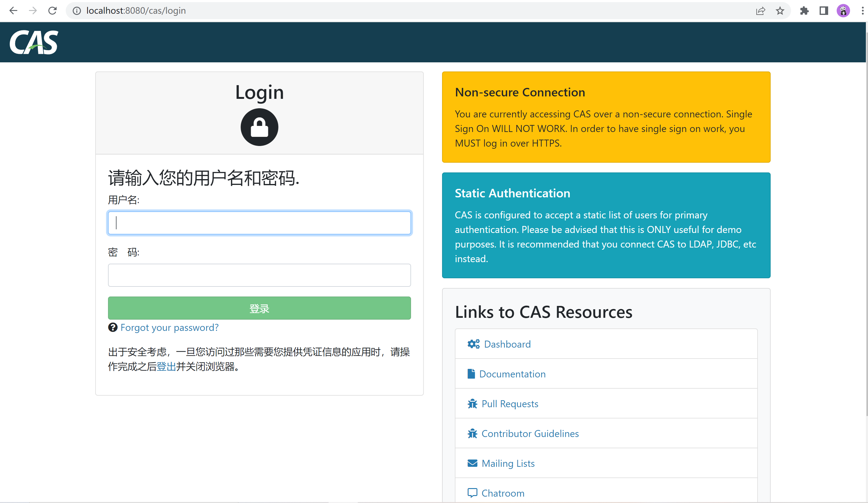
Task: Click the bug icon beside Contributor Guidelines
Action: click(x=472, y=433)
